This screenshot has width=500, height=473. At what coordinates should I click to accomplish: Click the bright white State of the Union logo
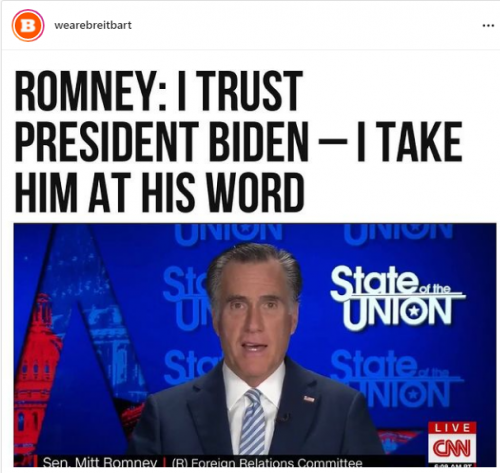[397, 298]
